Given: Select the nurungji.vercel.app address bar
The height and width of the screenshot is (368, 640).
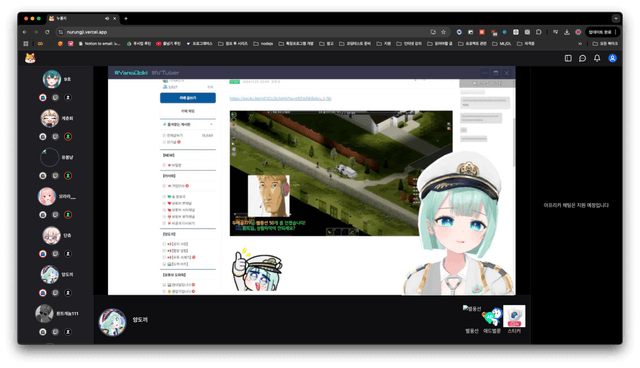Looking at the screenshot, I should click(x=245, y=32).
